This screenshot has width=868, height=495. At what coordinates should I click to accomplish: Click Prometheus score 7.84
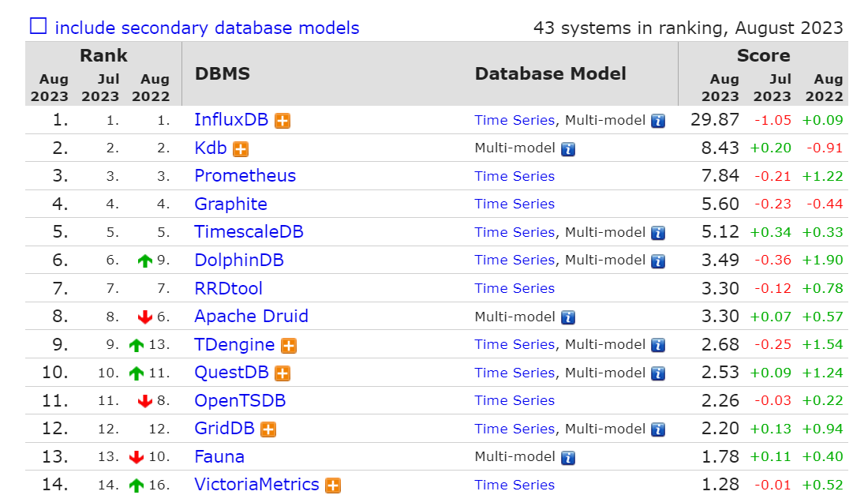coord(720,175)
